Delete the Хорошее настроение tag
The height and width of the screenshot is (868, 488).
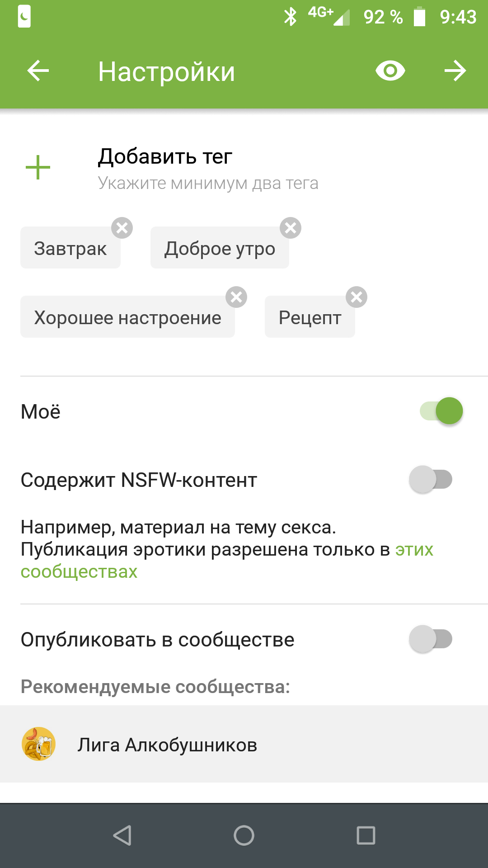coord(236,297)
